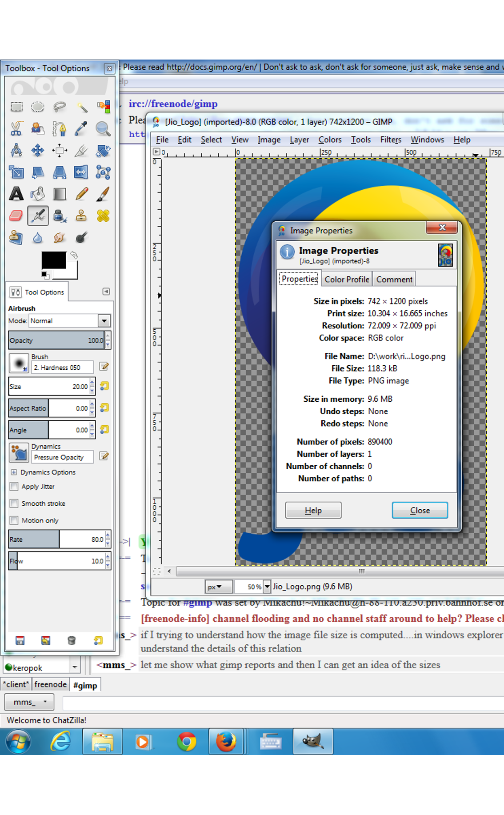Image resolution: width=504 pixels, height=815 pixels.
Task: Select the Zoom magnifier tool
Action: coord(103,128)
